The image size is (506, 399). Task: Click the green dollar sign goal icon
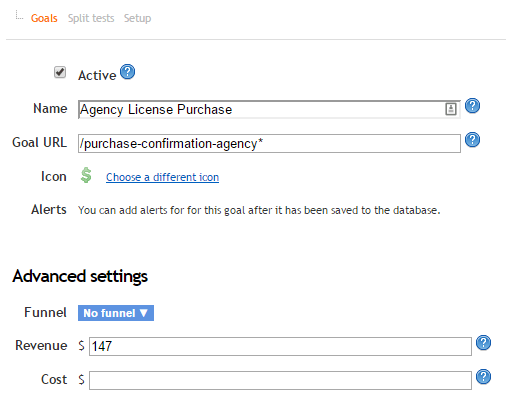click(86, 175)
